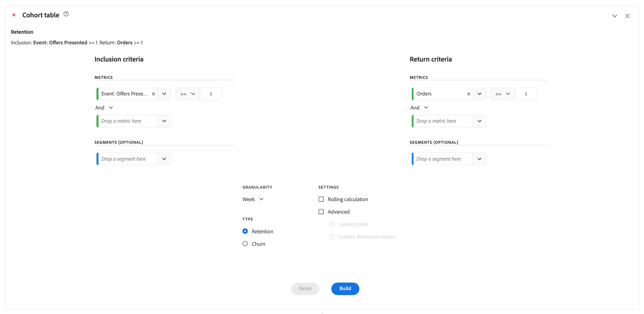
Task: Remove the Event: Offers Presented metric
Action: 153,94
